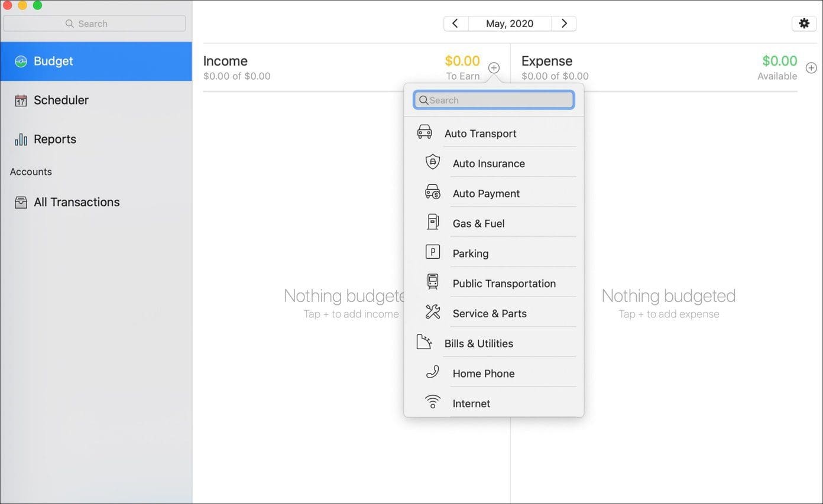Go to next month arrow

tap(564, 24)
